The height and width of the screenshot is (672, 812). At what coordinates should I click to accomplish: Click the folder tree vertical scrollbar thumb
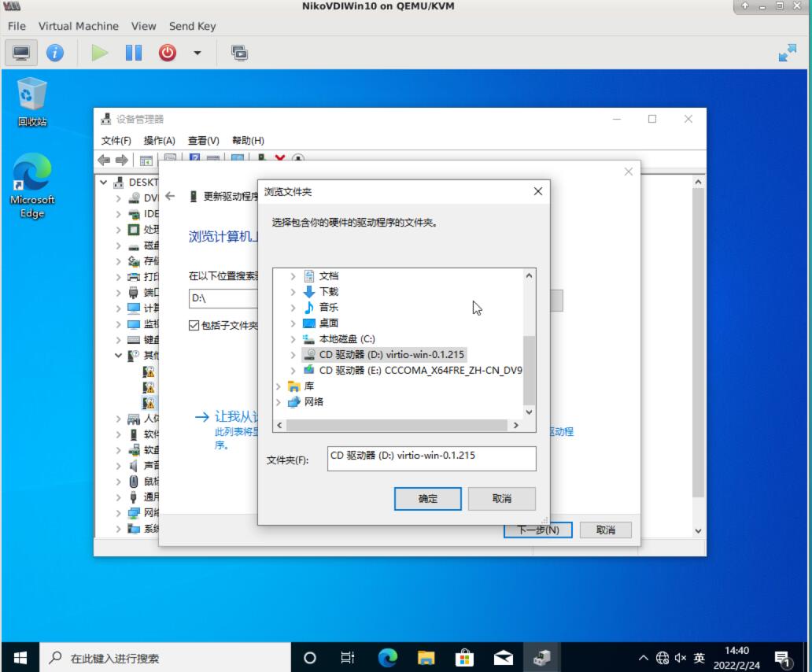click(529, 370)
